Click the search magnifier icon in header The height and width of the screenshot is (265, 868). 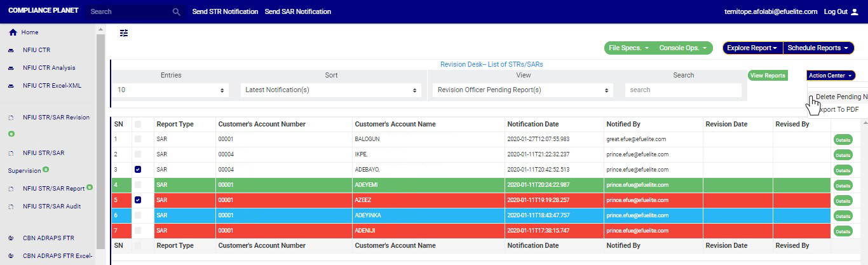pyautogui.click(x=177, y=12)
